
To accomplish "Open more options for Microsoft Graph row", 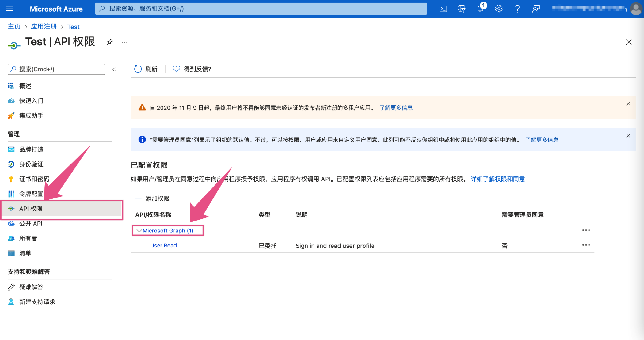I will point(586,230).
